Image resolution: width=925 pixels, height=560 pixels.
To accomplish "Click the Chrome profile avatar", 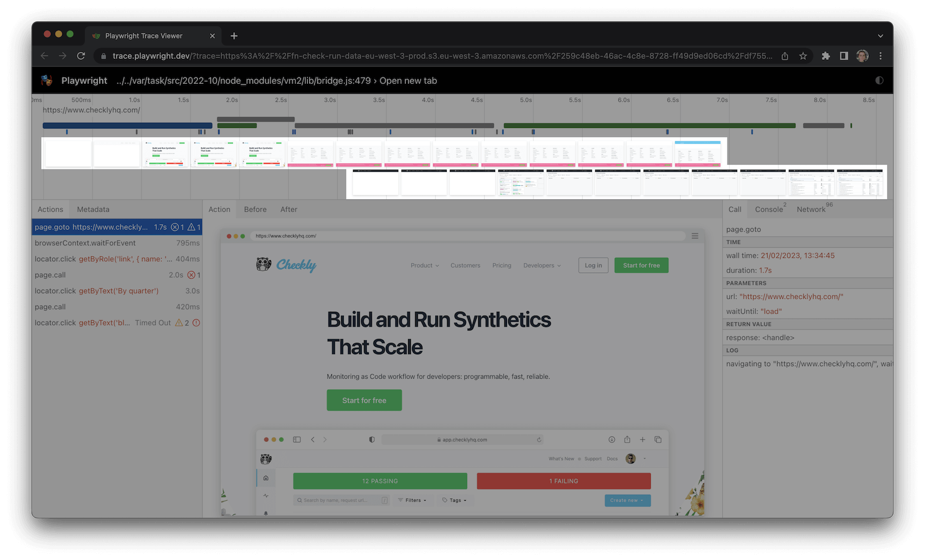I will pos(862,56).
